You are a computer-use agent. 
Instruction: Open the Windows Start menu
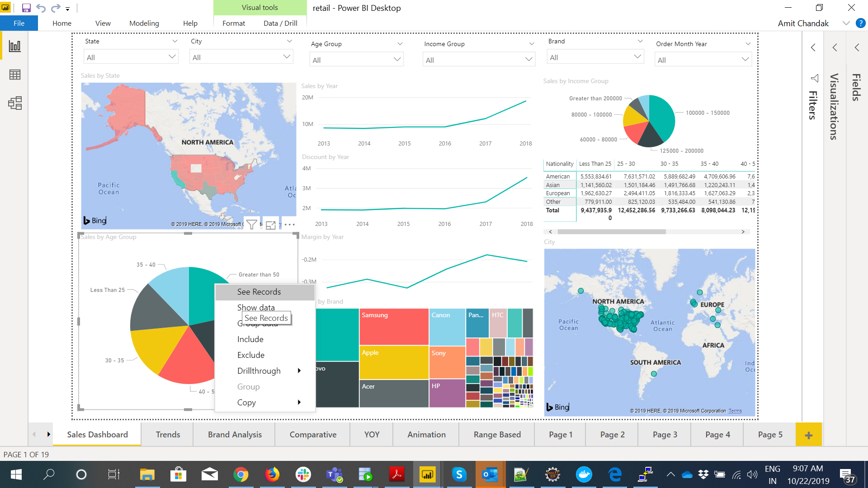16,474
